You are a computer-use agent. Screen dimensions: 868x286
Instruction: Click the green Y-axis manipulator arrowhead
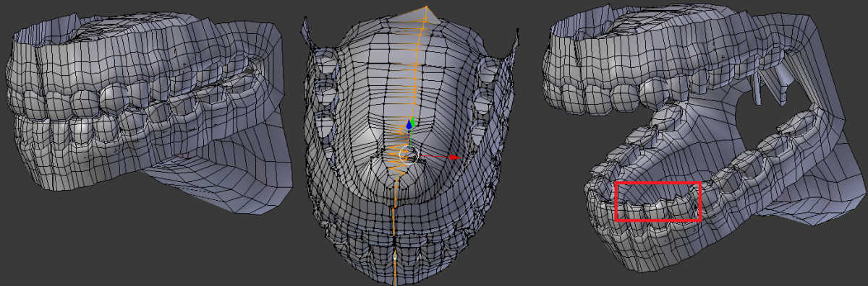click(411, 123)
